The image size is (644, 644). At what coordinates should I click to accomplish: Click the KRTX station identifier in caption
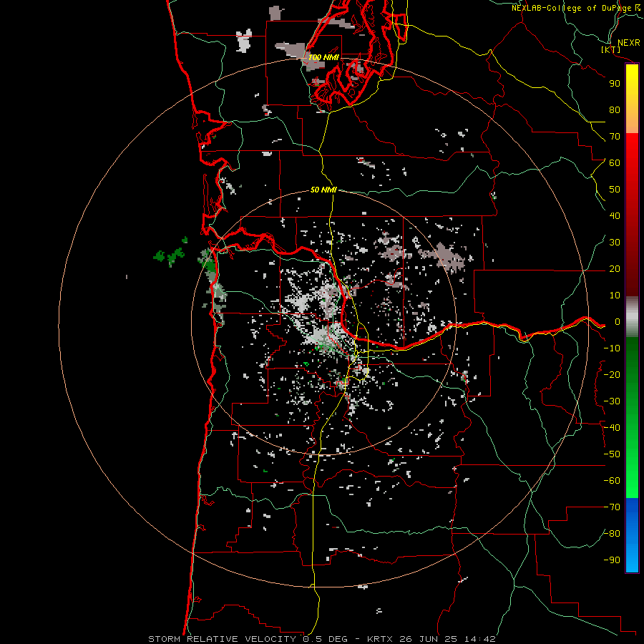(x=380, y=639)
